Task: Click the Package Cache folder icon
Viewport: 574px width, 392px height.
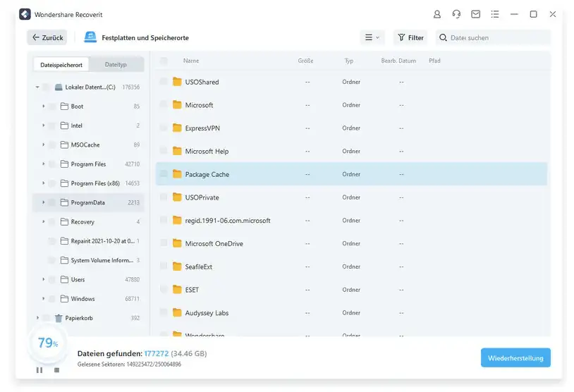Action: click(x=177, y=174)
